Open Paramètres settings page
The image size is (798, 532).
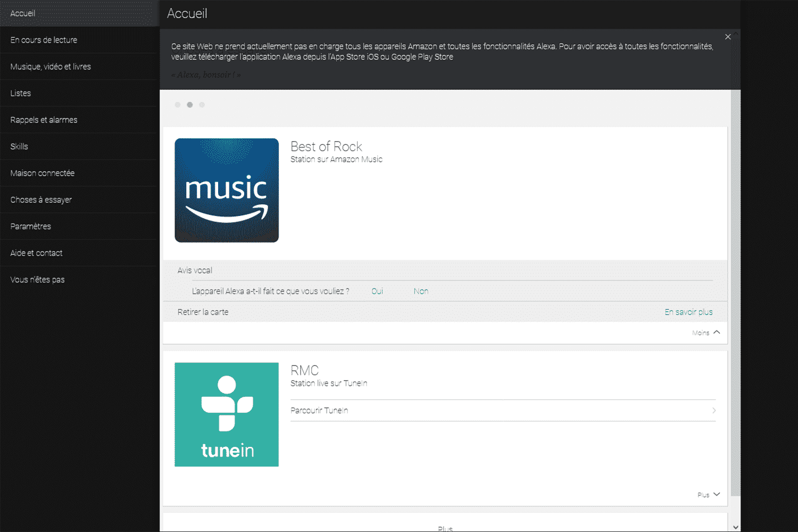point(80,226)
